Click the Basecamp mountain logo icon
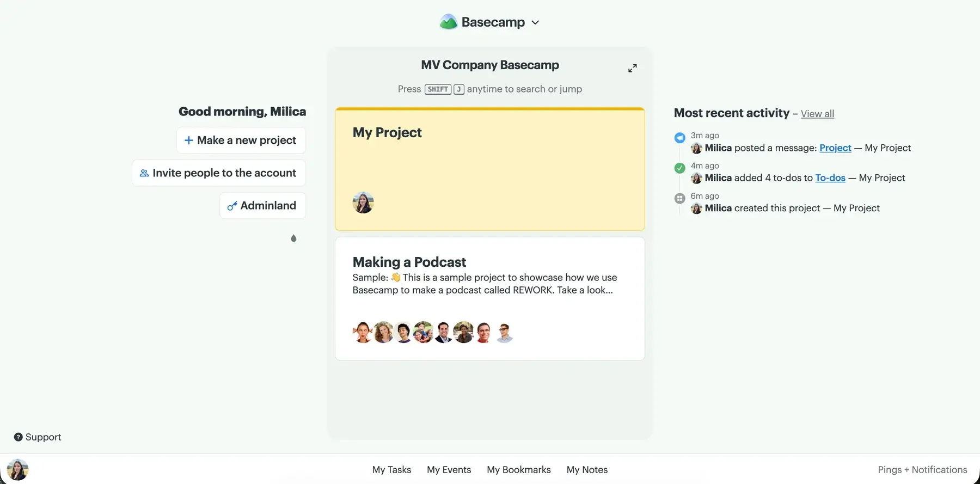The width and height of the screenshot is (980, 484). click(448, 22)
